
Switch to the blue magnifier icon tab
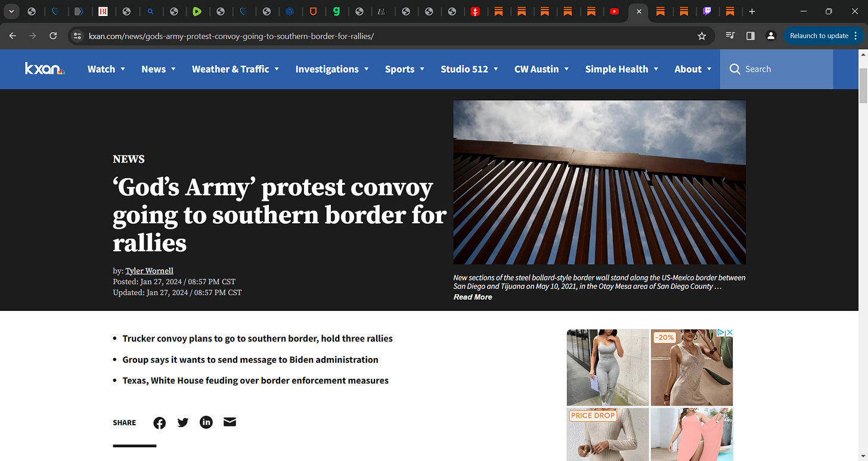(150, 11)
